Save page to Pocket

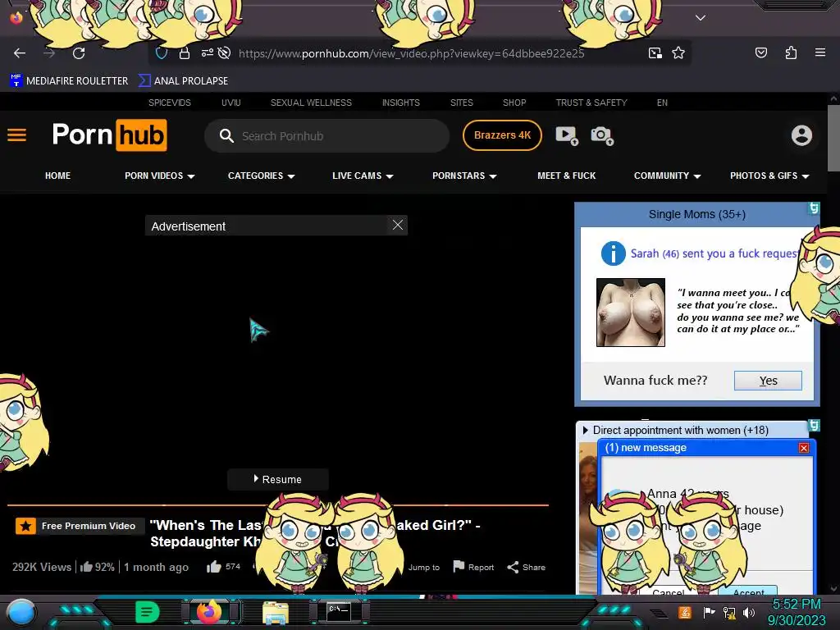(x=760, y=52)
